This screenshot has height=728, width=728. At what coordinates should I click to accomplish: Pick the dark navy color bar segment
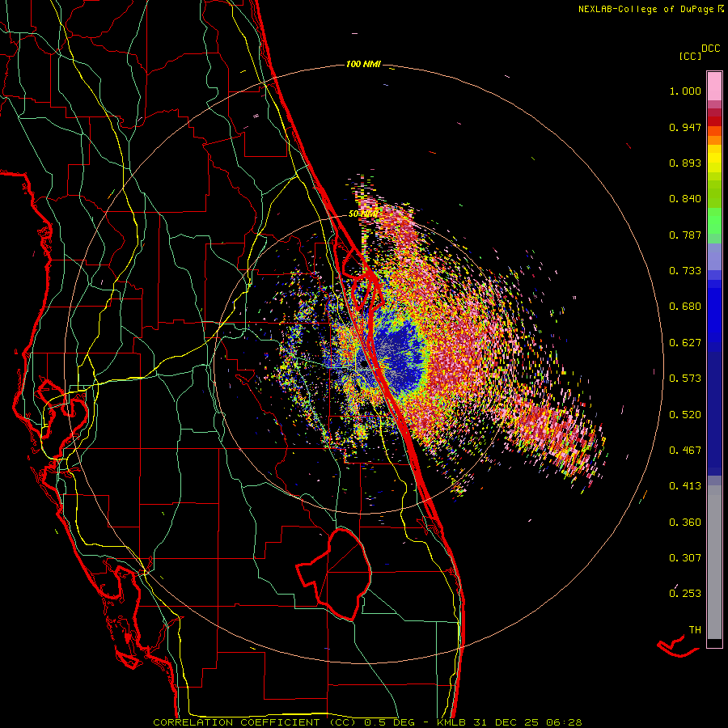714,413
